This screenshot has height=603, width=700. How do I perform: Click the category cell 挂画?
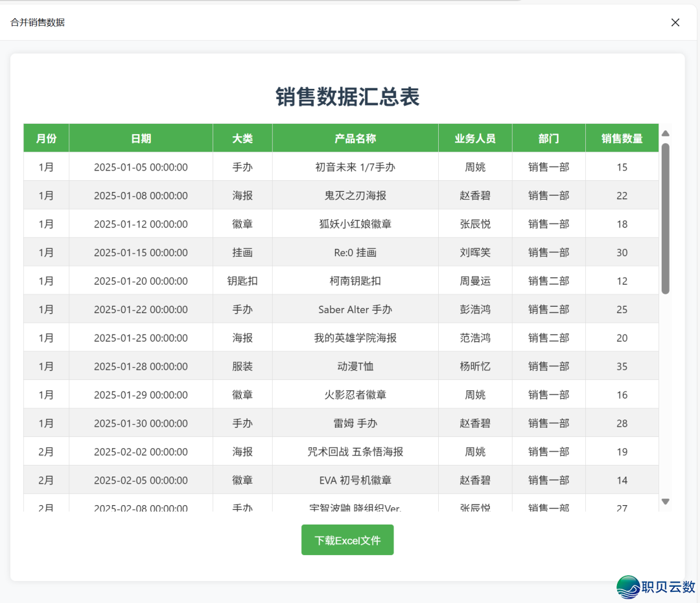[242, 252]
